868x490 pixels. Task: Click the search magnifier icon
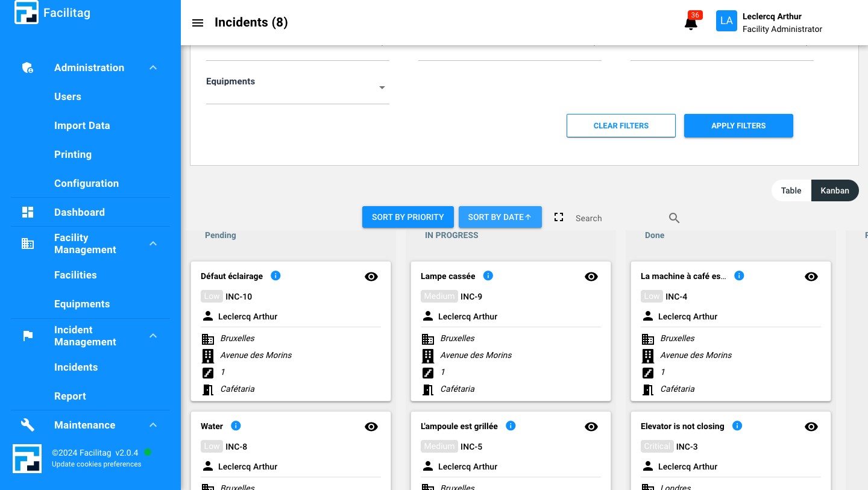[x=675, y=218]
